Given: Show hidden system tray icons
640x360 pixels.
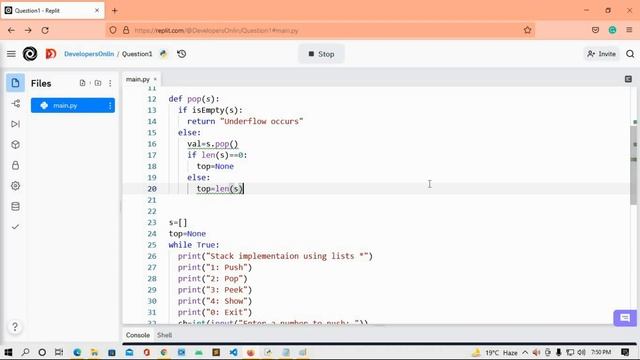Looking at the screenshot, I should [525, 352].
